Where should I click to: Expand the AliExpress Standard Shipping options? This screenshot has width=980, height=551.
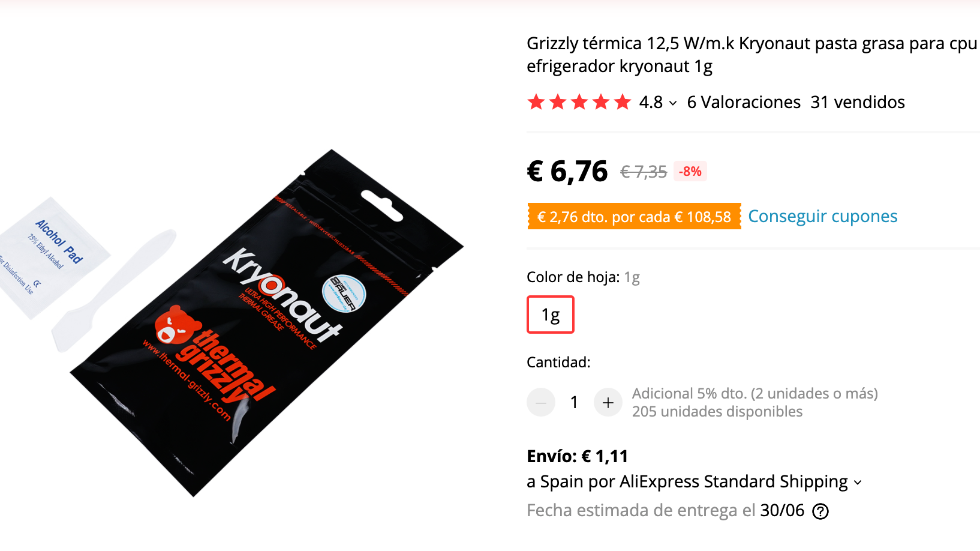(858, 483)
